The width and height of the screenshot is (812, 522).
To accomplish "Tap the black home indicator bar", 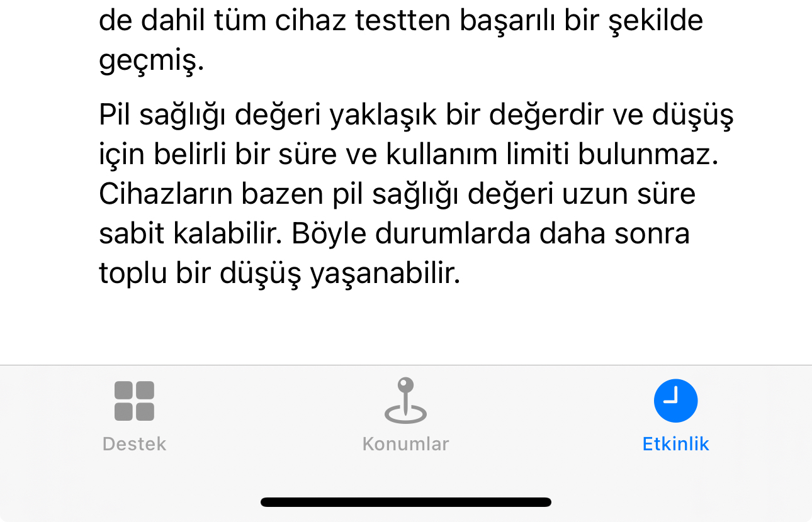I will coord(406,502).
